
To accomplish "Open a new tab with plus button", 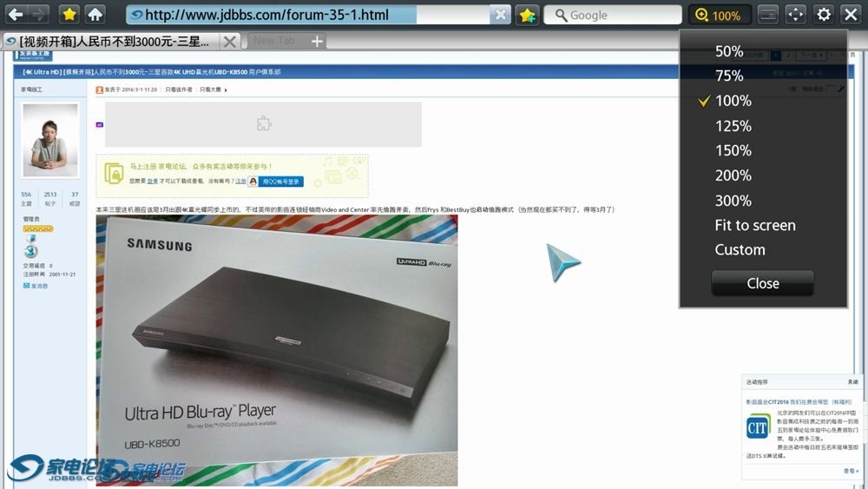I will point(317,41).
